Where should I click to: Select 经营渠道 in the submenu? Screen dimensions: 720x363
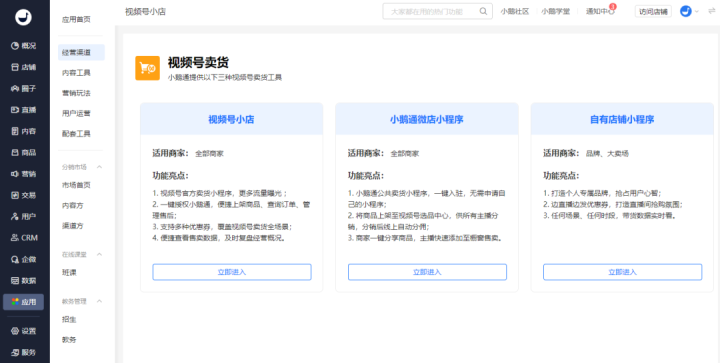[81, 52]
